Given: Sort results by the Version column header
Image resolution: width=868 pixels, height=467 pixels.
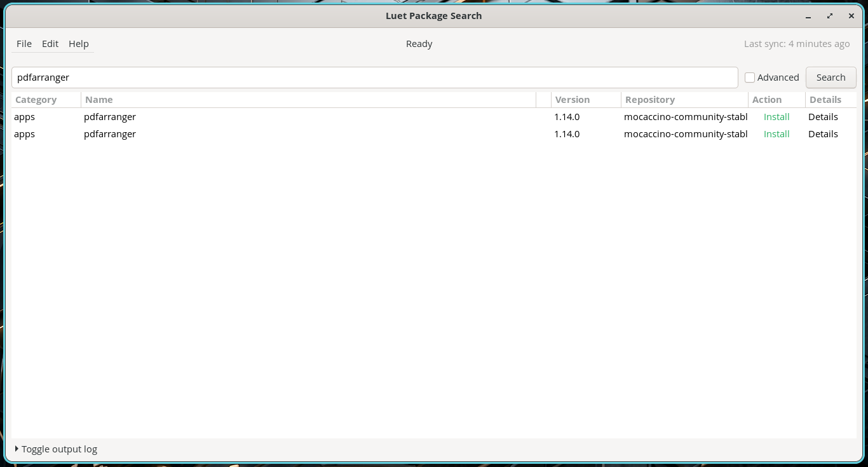Looking at the screenshot, I should point(586,100).
